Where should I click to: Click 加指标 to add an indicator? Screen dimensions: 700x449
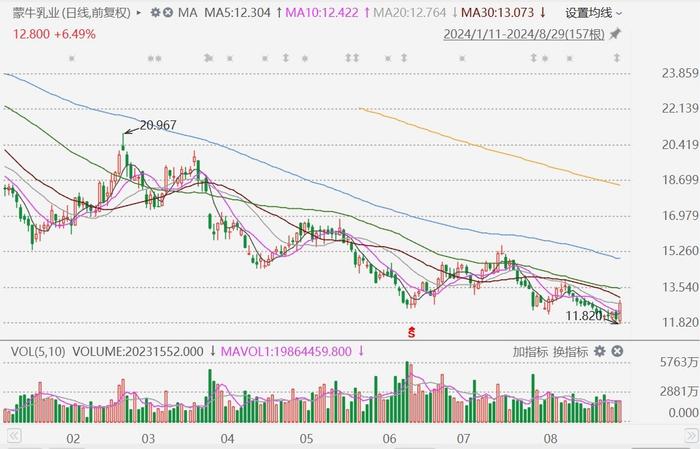click(x=531, y=351)
